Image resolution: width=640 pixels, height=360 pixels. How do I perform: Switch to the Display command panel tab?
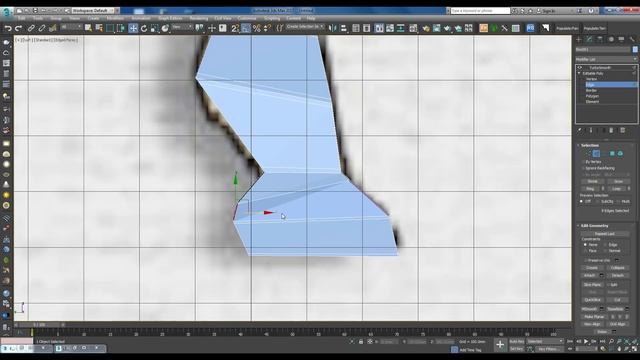(621, 39)
